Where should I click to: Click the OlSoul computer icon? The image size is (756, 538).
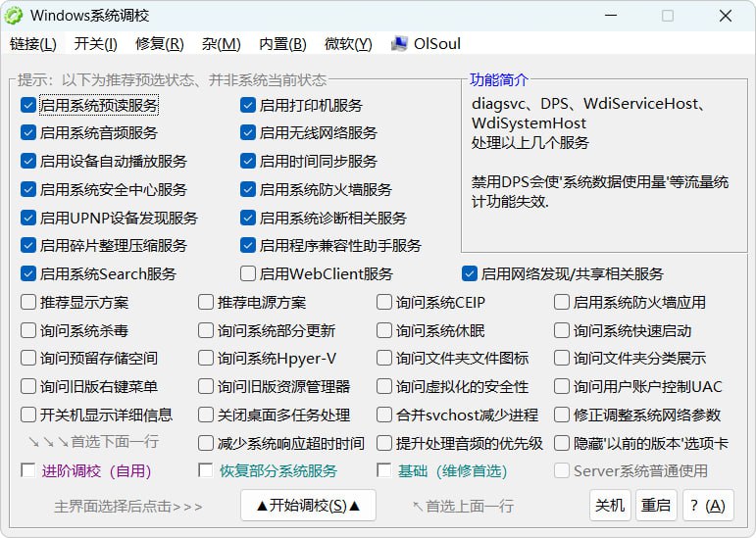pyautogui.click(x=399, y=44)
